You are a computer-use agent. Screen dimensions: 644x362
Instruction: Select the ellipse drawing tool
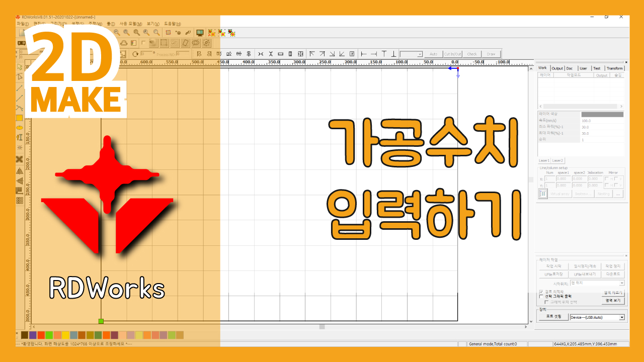(x=20, y=127)
